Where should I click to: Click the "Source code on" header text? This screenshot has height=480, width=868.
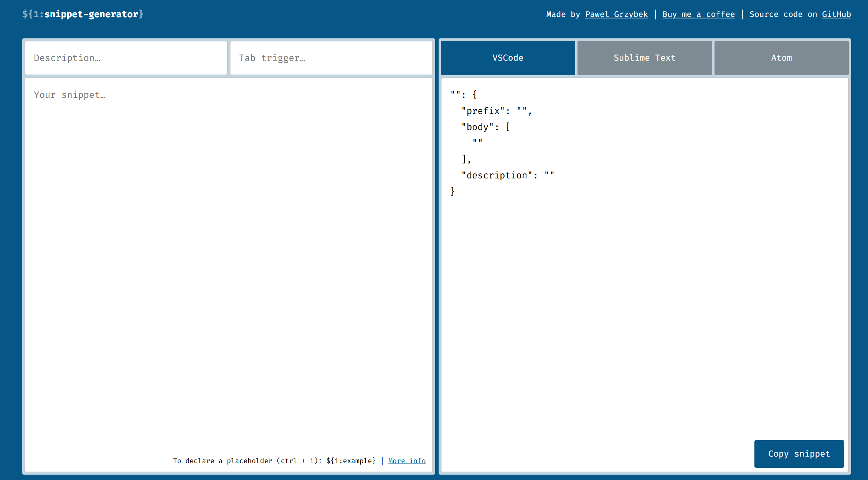[783, 14]
